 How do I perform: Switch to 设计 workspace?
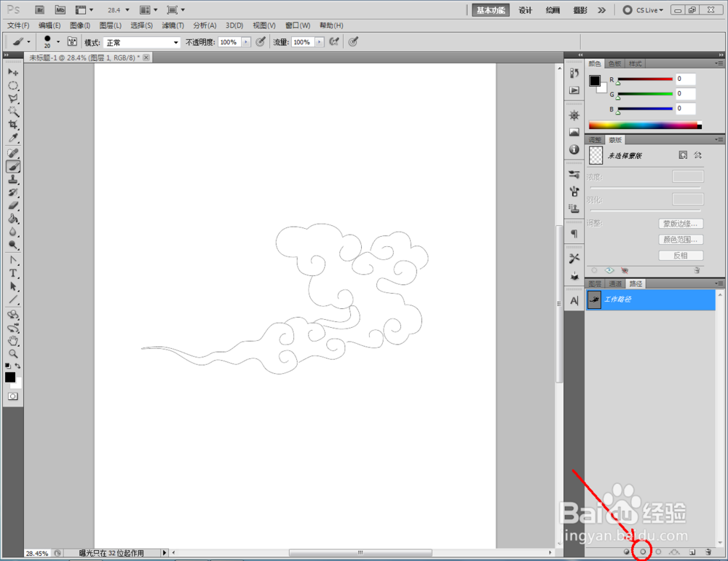(x=525, y=10)
